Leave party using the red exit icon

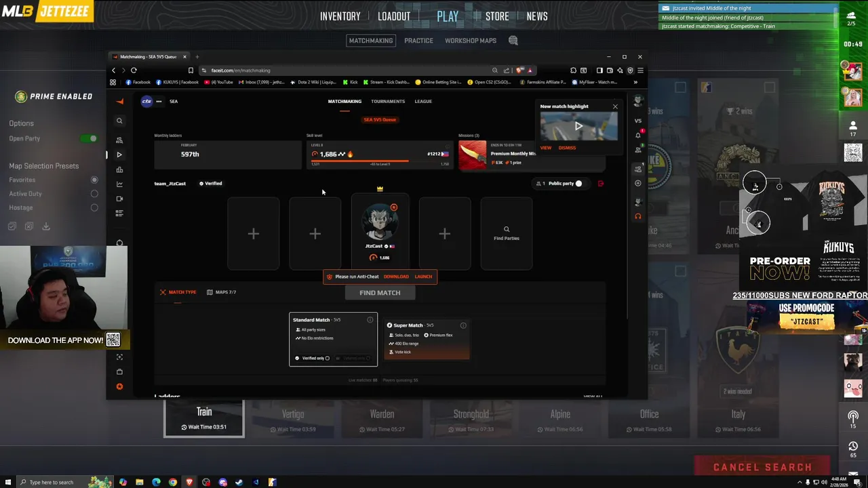[x=601, y=184]
